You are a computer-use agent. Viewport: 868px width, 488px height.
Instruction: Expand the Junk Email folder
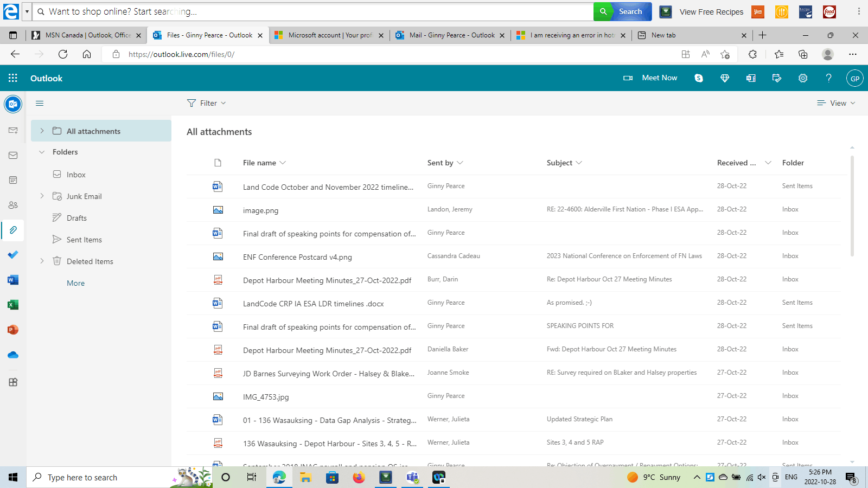point(42,196)
